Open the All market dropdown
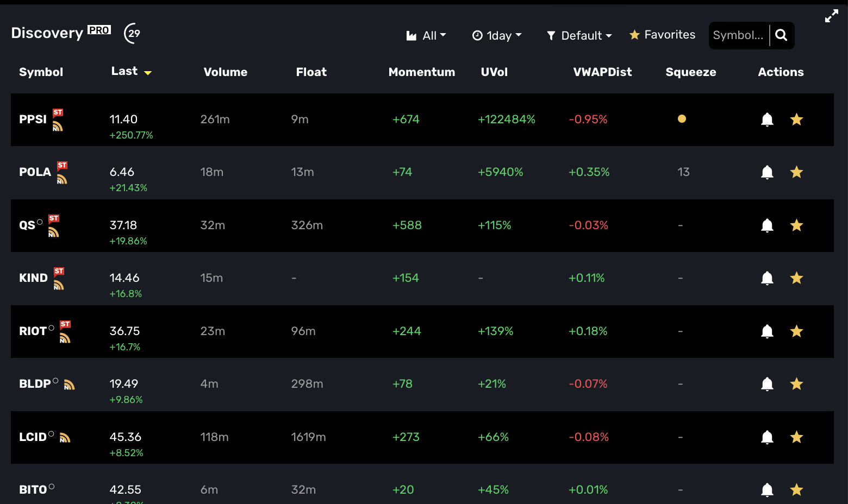The height and width of the screenshot is (504, 848). (426, 36)
